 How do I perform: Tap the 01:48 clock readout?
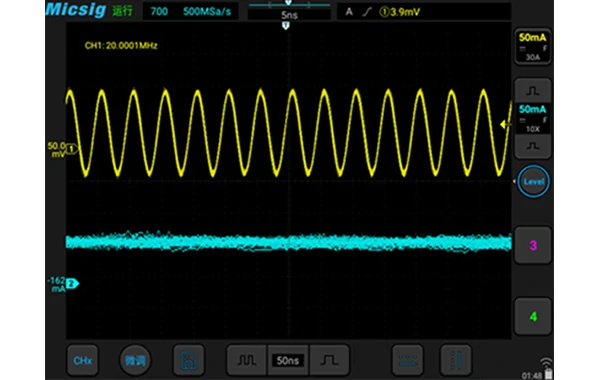(x=532, y=375)
